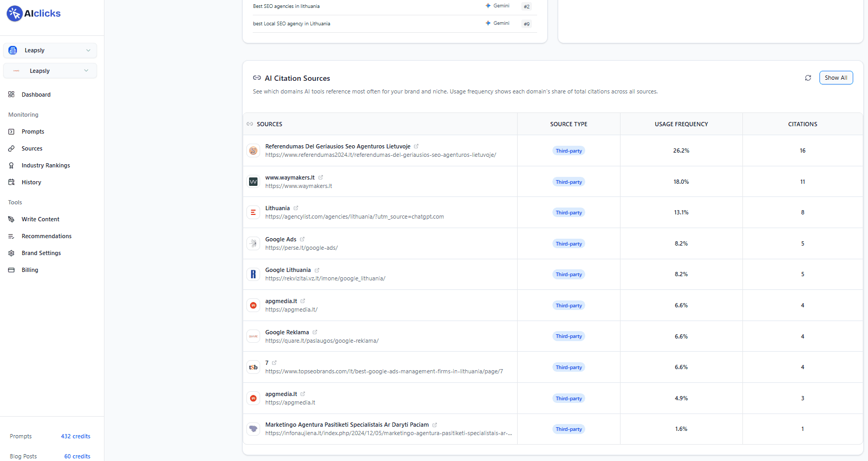
Task: Click the 13.1% usage frequency value
Action: pos(681,212)
